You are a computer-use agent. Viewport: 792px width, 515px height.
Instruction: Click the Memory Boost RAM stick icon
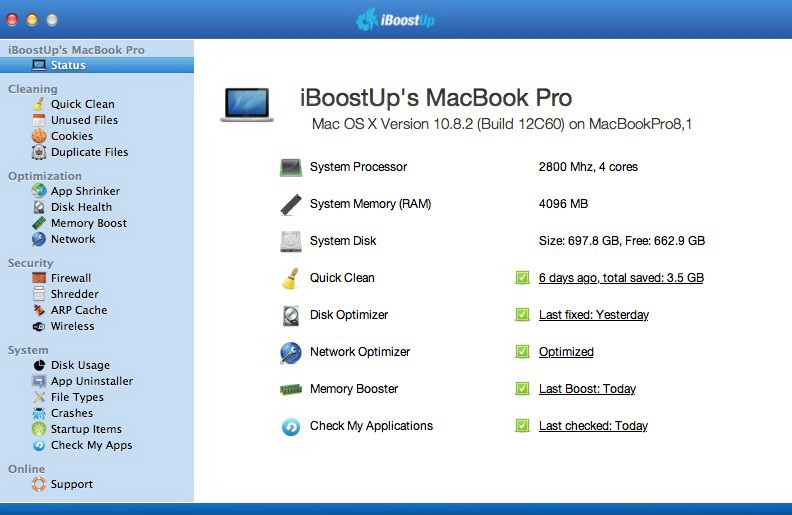(39, 223)
